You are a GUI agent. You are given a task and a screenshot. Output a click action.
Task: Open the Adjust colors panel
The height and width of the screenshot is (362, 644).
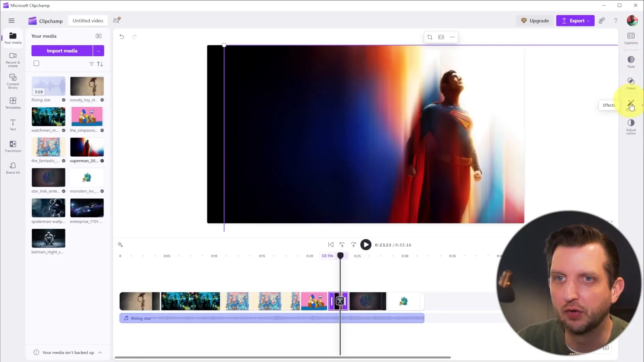[631, 127]
